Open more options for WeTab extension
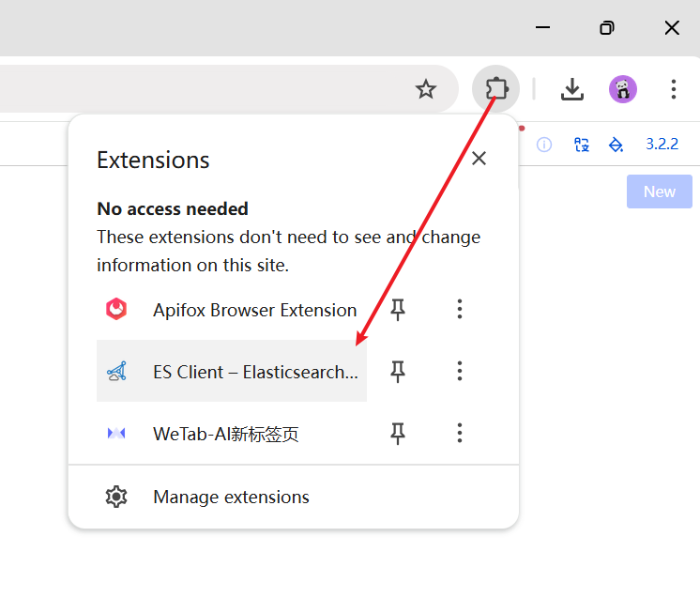The image size is (700, 613). pos(460,433)
